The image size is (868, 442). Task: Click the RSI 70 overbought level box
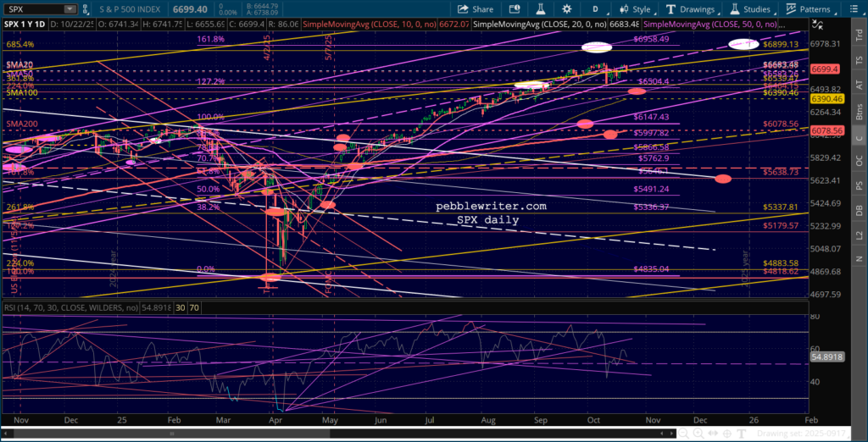pyautogui.click(x=194, y=308)
